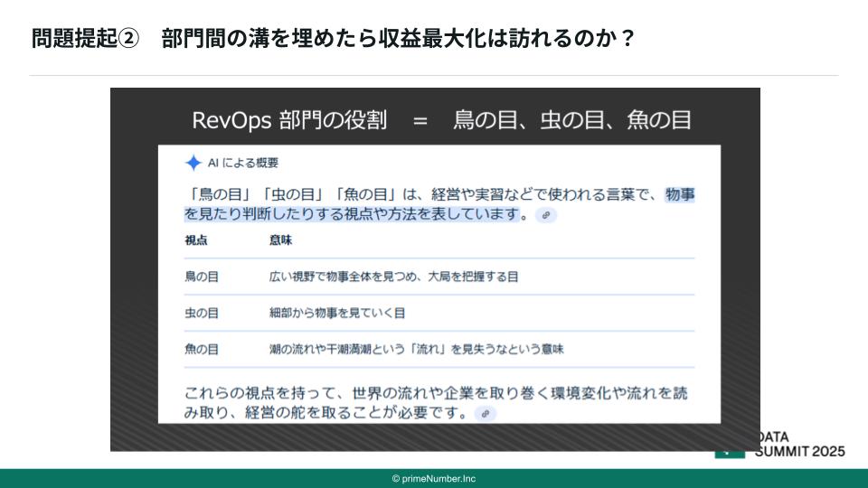This screenshot has width=868, height=488.
Task: Select the 虫の目 row label in table
Action: [202, 313]
